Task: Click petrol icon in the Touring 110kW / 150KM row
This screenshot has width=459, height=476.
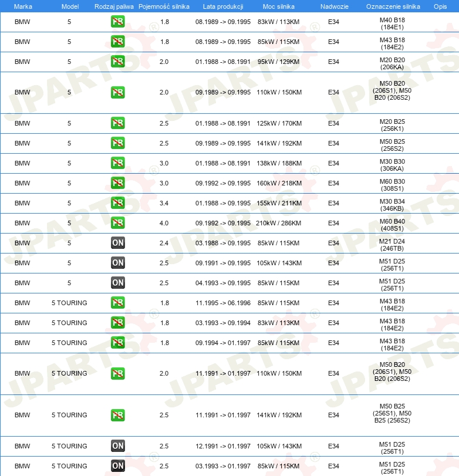Action: coord(118,373)
